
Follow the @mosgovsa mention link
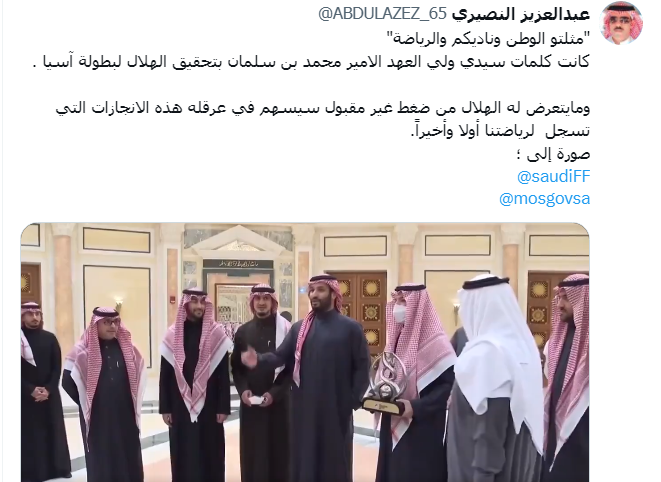pos(545,199)
